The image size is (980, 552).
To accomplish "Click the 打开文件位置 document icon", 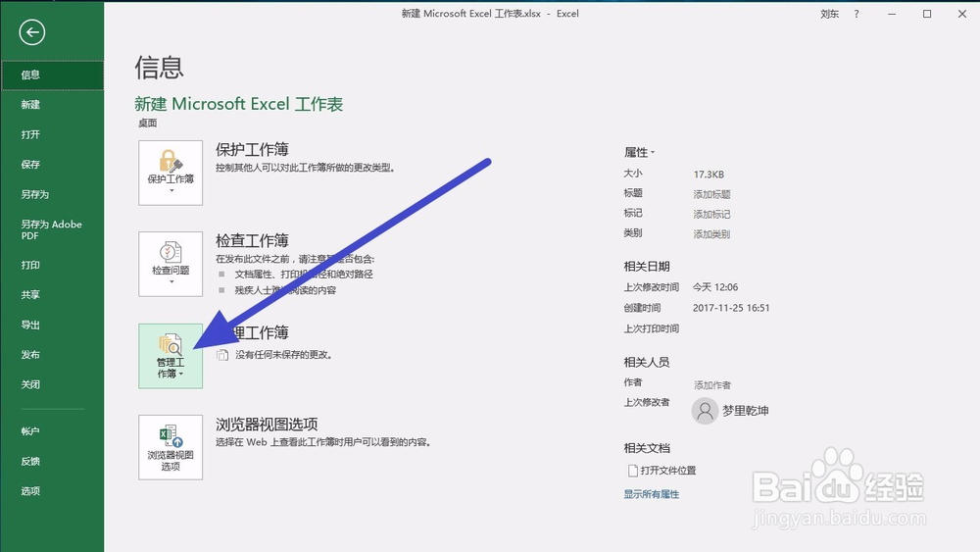I will point(632,470).
